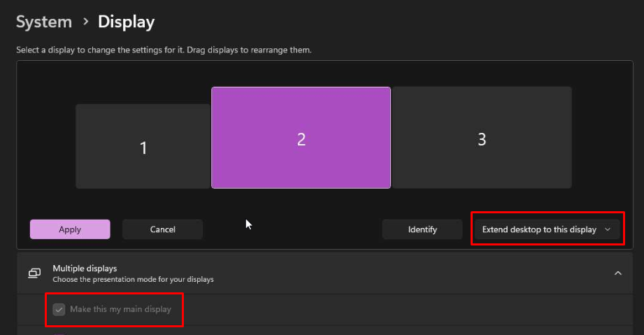Click the Multiple displays monitor icon
Viewport: 644px width, 335px height.
click(34, 273)
